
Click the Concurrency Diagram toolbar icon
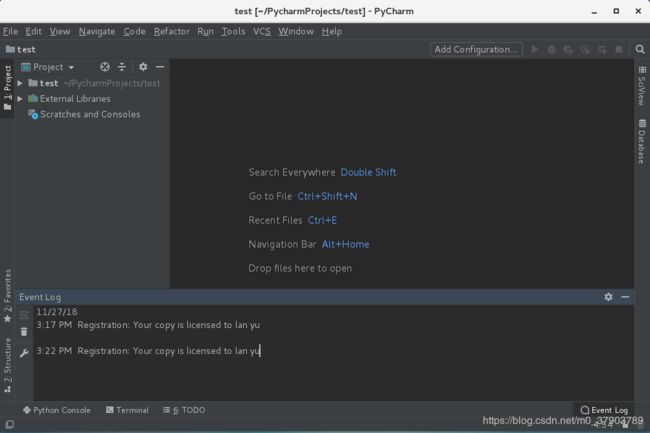pos(602,50)
